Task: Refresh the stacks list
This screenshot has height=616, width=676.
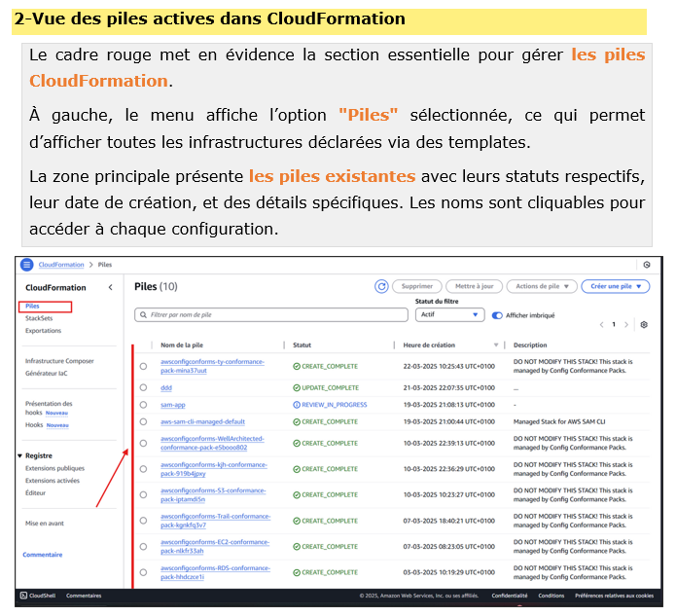Action: click(x=381, y=286)
